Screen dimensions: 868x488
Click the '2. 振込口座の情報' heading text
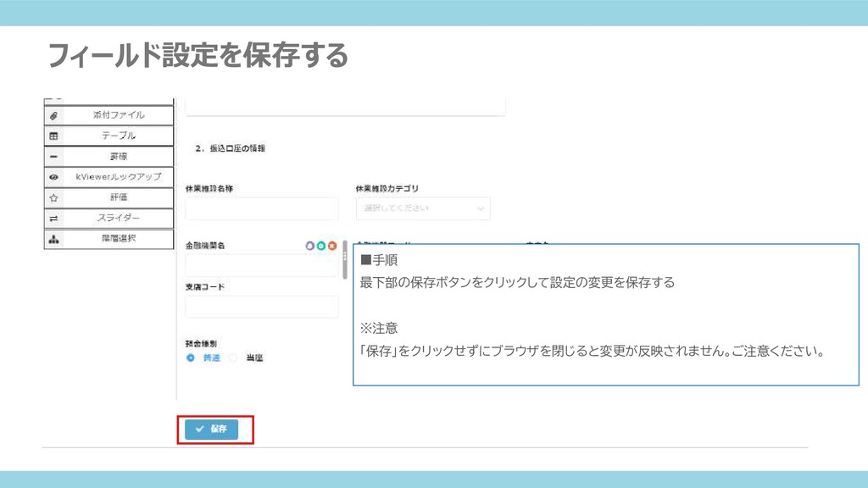[x=231, y=148]
